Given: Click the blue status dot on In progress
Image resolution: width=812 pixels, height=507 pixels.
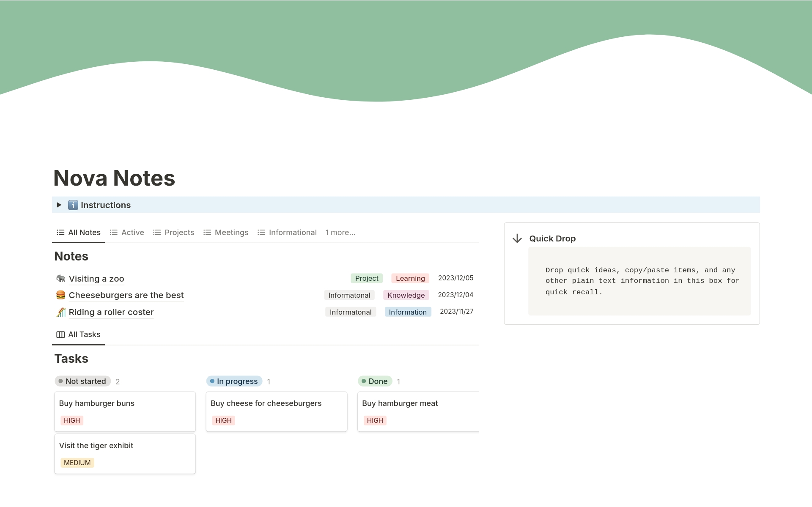Looking at the screenshot, I should pos(213,381).
